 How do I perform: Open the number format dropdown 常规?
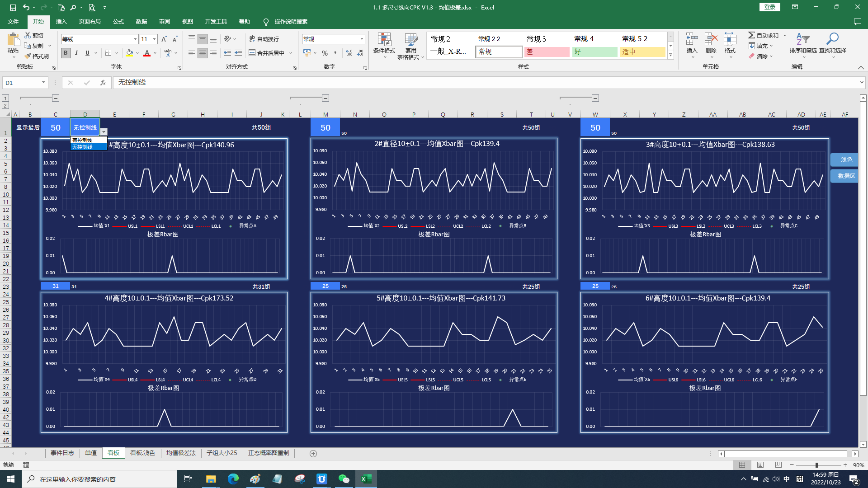(x=362, y=39)
